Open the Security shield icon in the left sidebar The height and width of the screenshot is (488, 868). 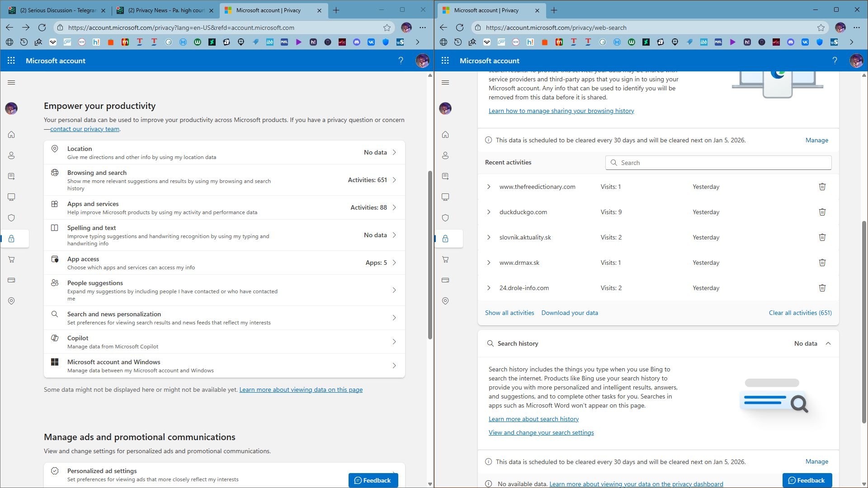point(11,218)
